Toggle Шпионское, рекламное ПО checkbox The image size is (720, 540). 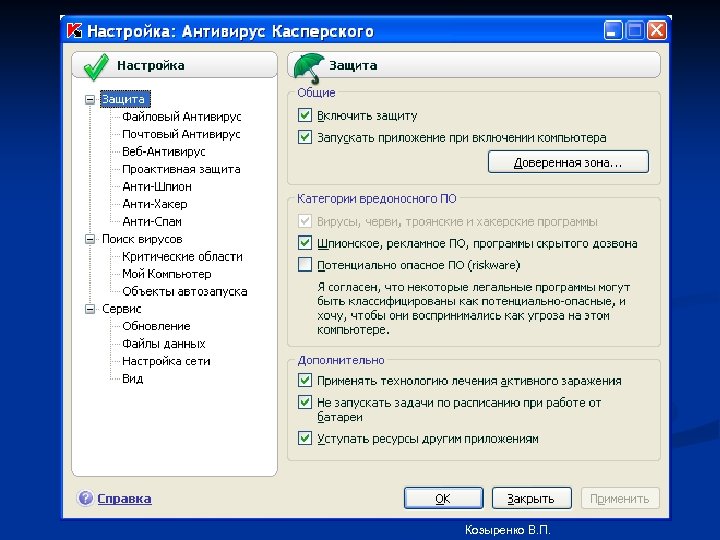305,243
